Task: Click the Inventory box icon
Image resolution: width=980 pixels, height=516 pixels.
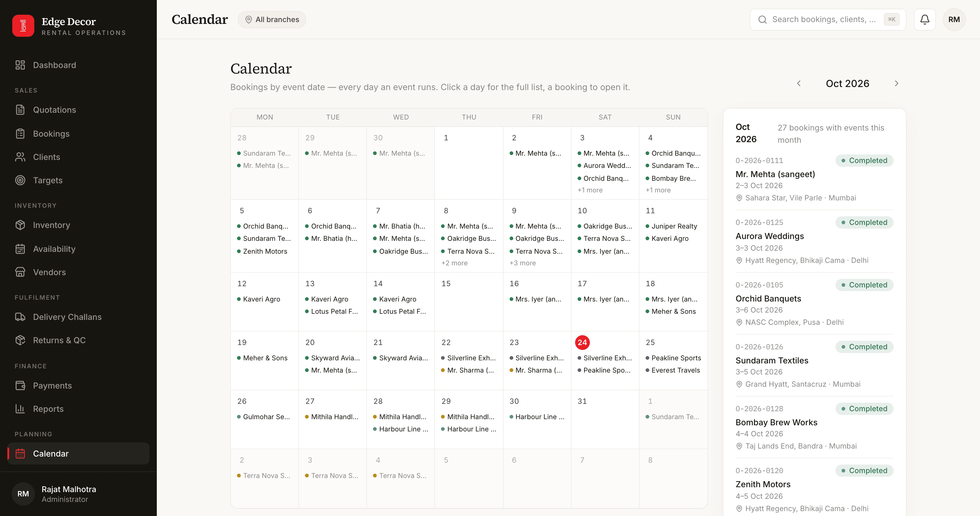Action: point(20,225)
